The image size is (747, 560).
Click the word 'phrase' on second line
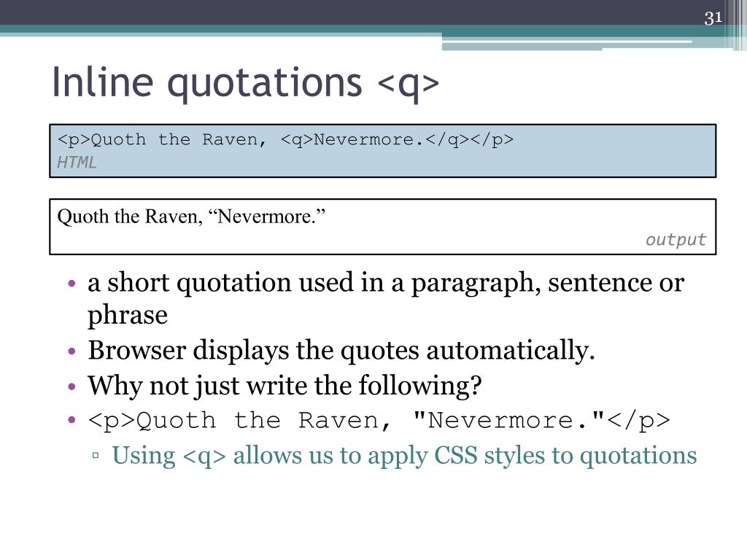coord(128,315)
